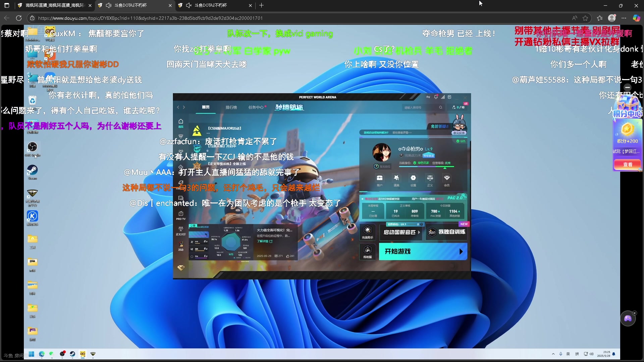The width and height of the screenshot is (644, 362).
Task: Open the 练枪服 aim training tile
Action: click(368, 252)
